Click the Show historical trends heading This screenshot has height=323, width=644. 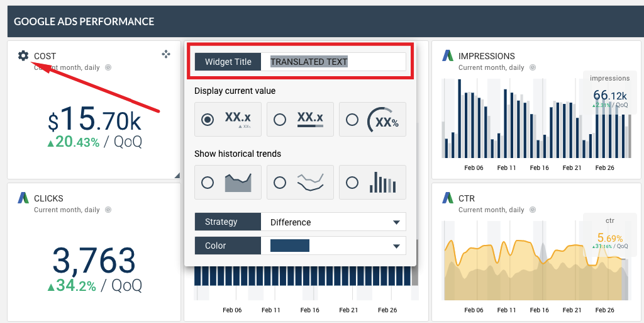click(x=238, y=154)
